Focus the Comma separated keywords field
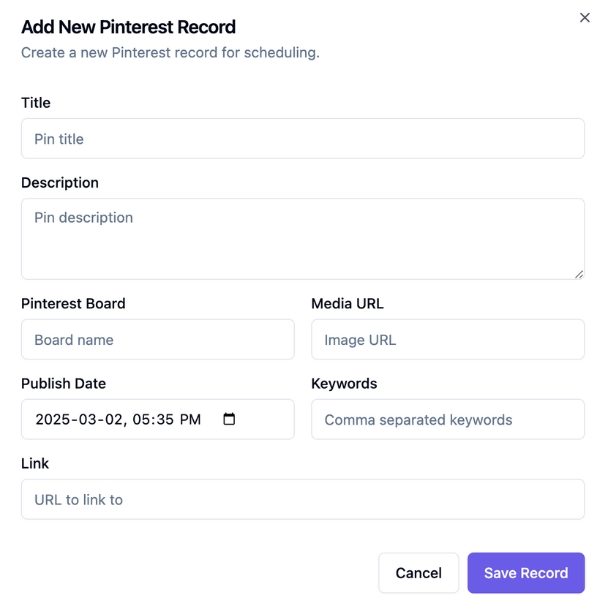Screen dimensions: 600x600 click(x=447, y=420)
